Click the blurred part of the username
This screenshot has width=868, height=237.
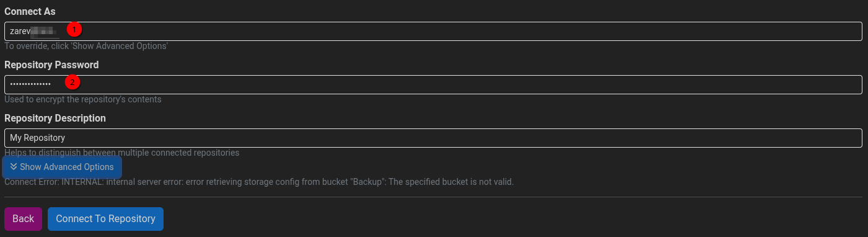click(x=46, y=31)
